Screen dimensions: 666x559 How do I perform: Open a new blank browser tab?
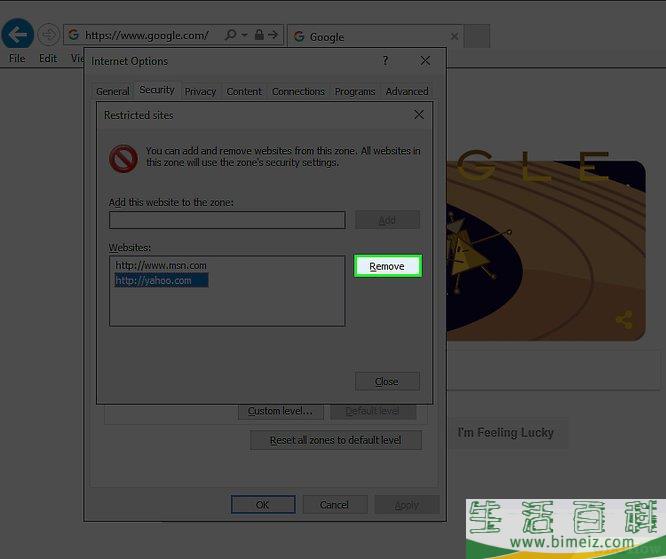[477, 36]
